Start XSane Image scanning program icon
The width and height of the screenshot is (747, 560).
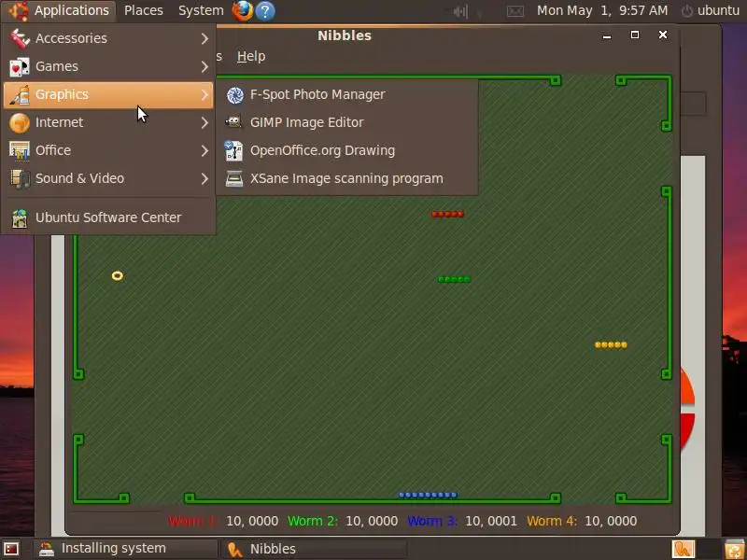click(234, 178)
